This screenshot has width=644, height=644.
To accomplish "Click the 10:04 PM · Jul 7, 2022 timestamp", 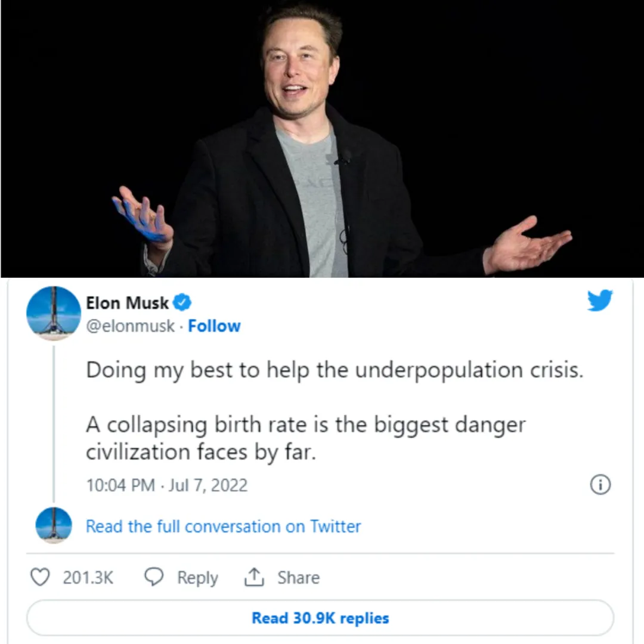I will click(x=167, y=485).
